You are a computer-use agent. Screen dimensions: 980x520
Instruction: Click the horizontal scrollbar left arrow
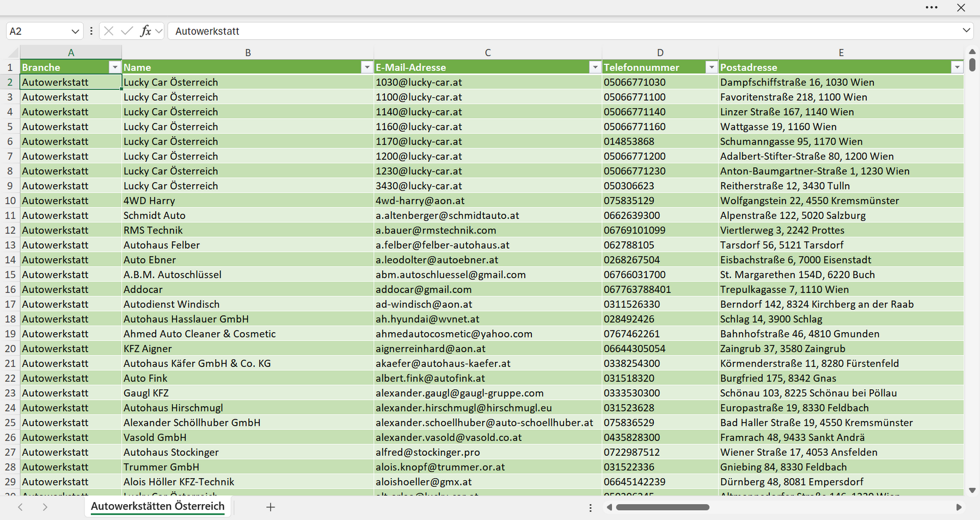click(609, 507)
